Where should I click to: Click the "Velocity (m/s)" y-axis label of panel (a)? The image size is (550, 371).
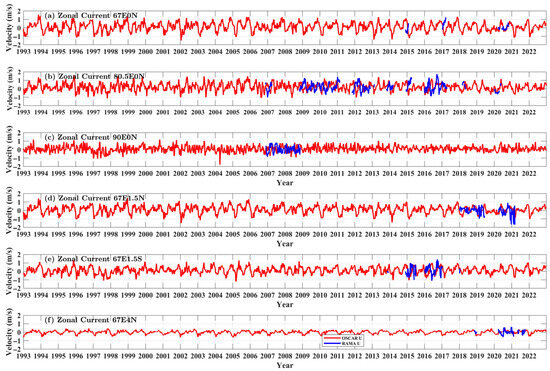(9, 28)
